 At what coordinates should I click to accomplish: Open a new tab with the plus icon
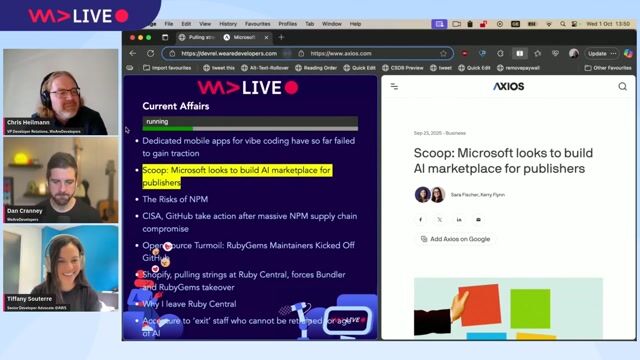click(281, 38)
